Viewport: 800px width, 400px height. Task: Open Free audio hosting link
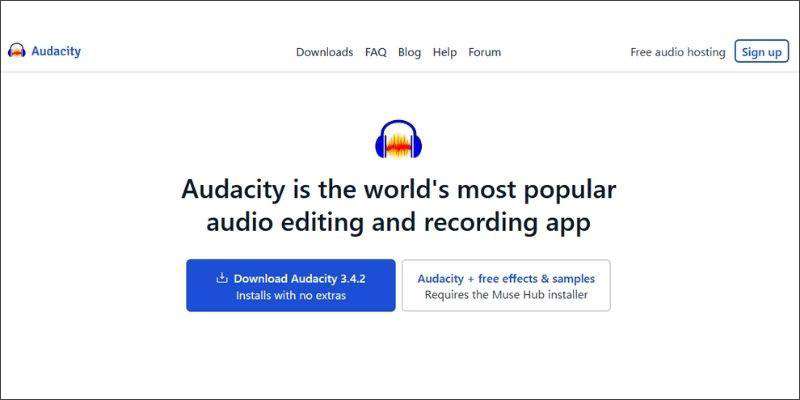[678, 52]
